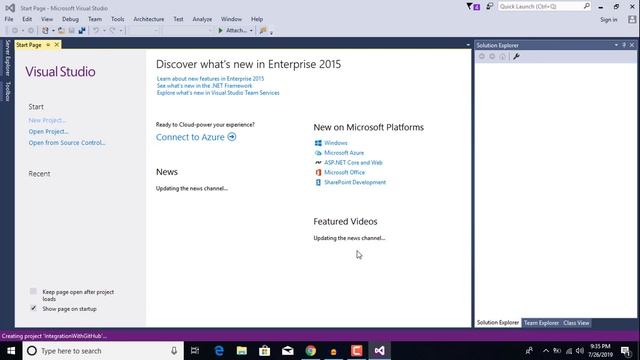Click Learn about new features in Enterprise 2015
This screenshot has height=360, width=640.
point(210,78)
